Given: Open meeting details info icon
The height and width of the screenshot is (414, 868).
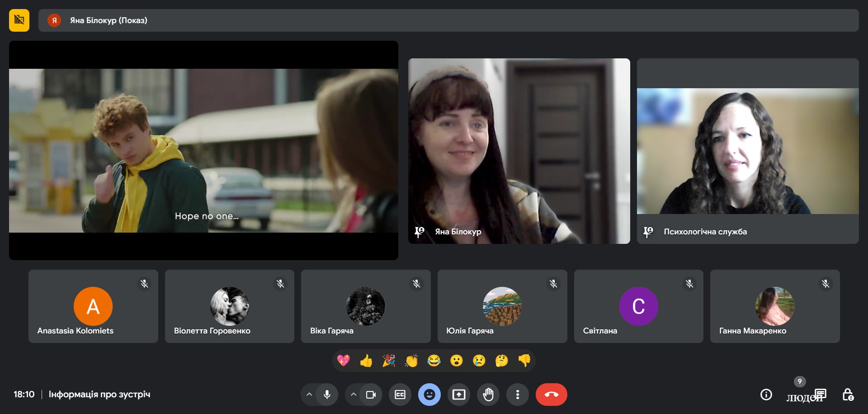Looking at the screenshot, I should (766, 395).
